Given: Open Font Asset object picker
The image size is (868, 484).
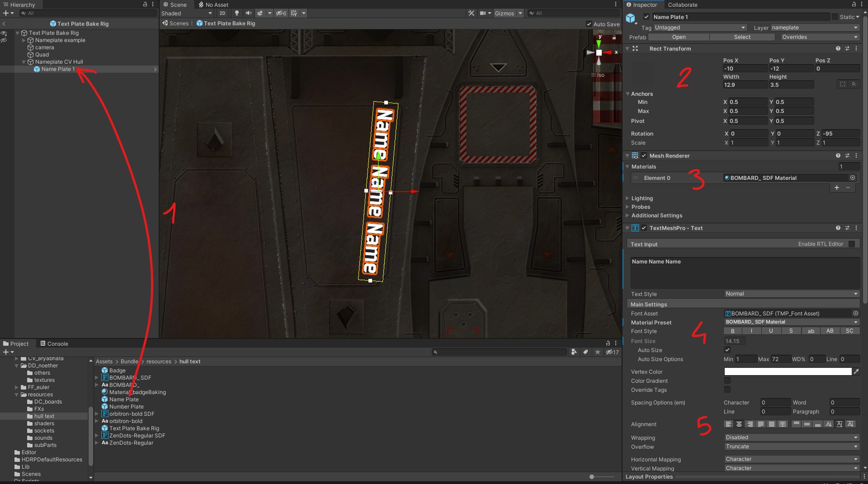Looking at the screenshot, I should (x=855, y=313).
